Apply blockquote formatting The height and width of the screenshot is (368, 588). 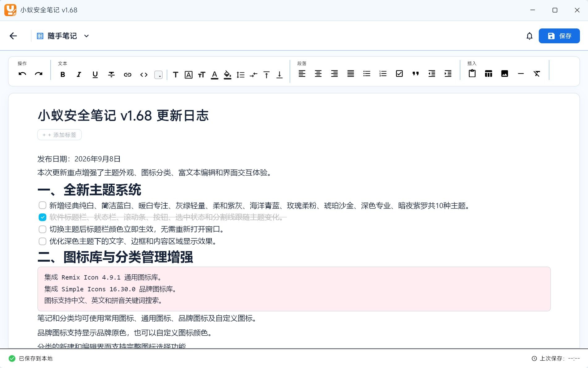click(x=415, y=74)
